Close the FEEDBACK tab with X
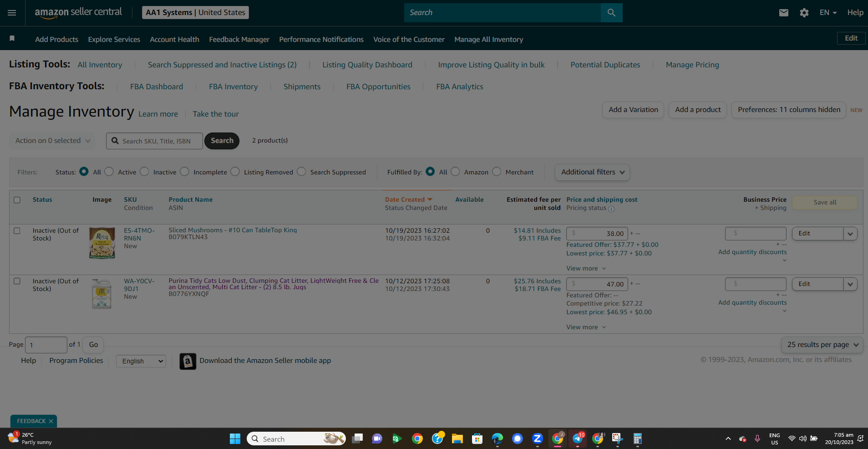This screenshot has height=449, width=868. click(x=51, y=421)
